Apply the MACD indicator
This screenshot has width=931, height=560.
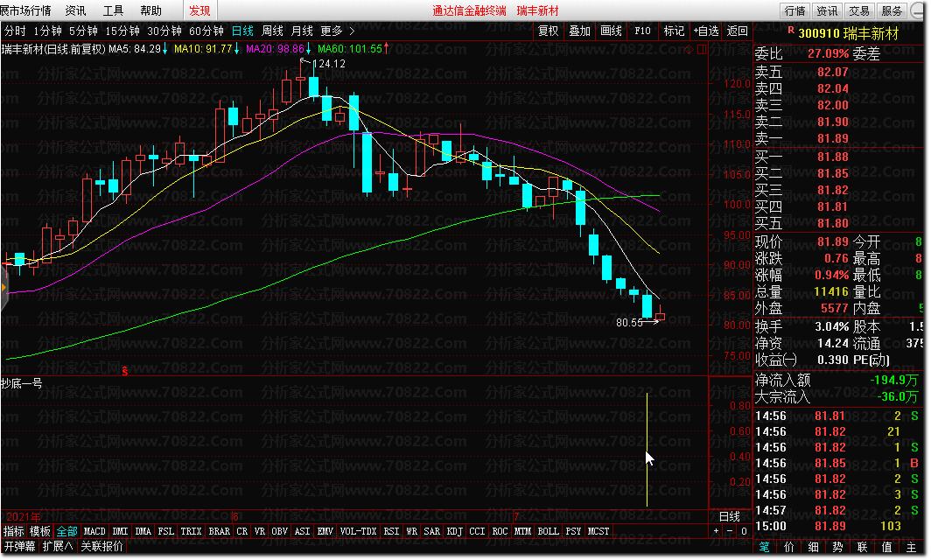click(x=94, y=531)
